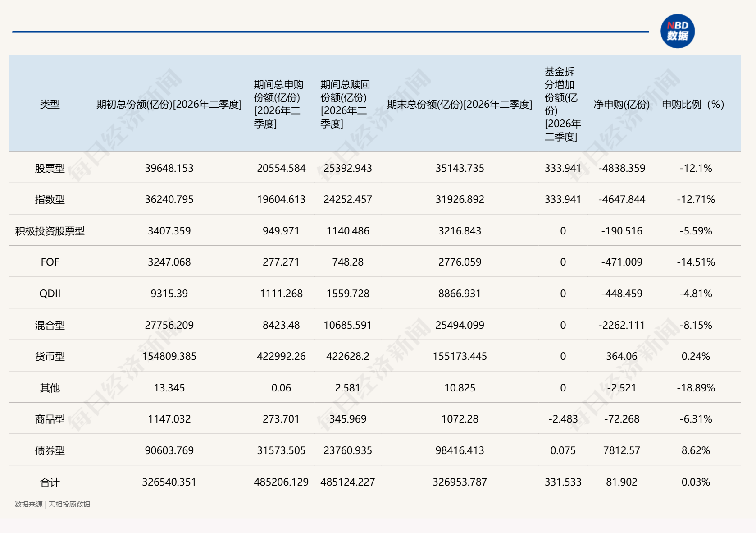Select the value 748.28
The height and width of the screenshot is (533, 756).
click(348, 262)
